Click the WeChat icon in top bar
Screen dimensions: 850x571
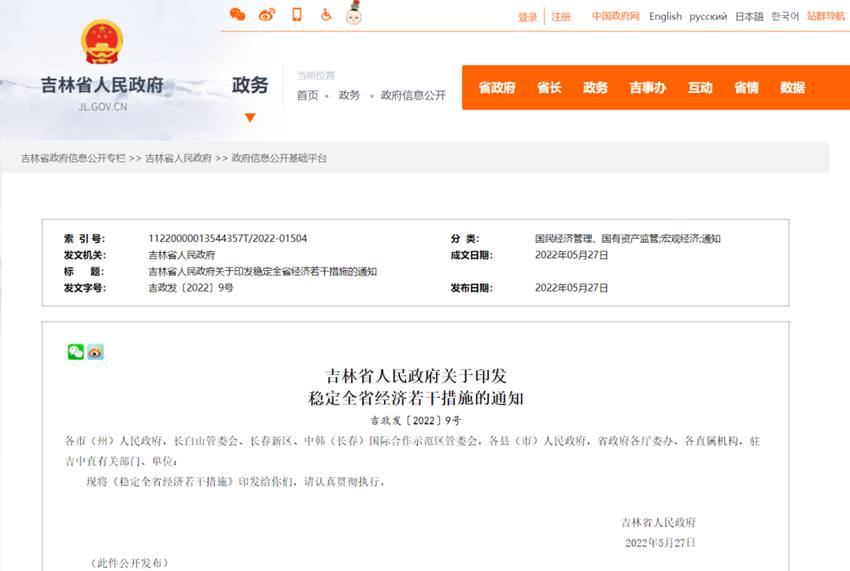(237, 15)
